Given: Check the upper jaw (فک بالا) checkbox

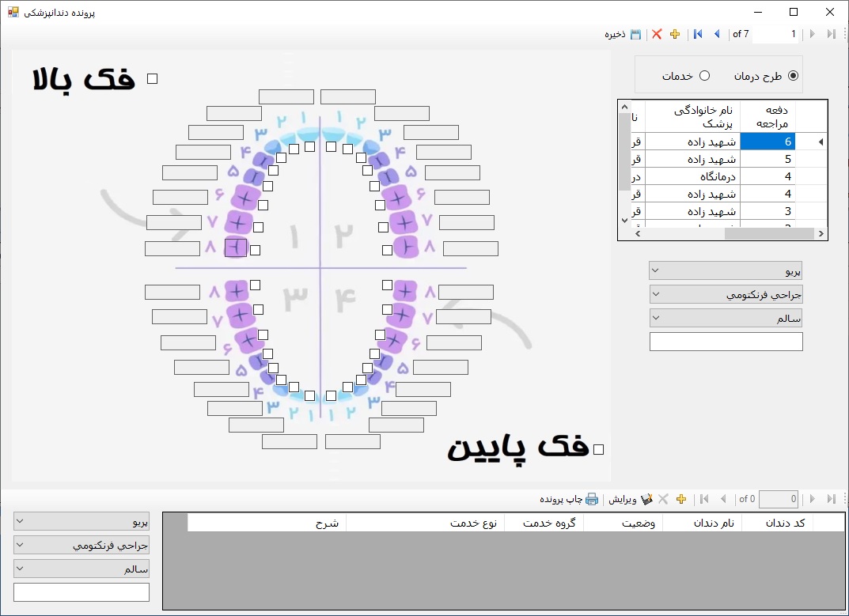Looking at the screenshot, I should tap(153, 78).
